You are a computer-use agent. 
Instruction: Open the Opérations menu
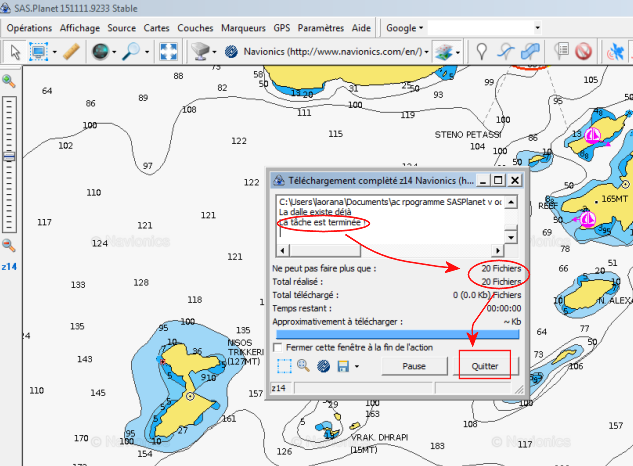pos(29,28)
